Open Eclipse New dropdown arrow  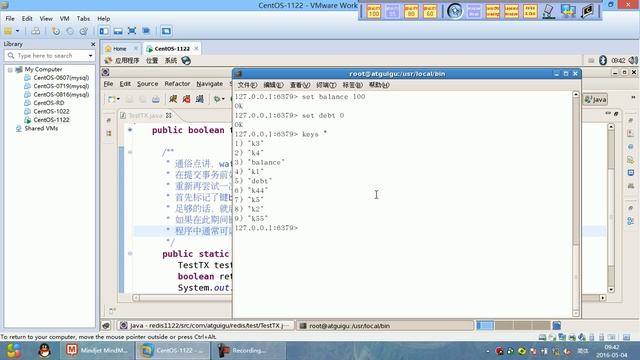tap(118, 99)
